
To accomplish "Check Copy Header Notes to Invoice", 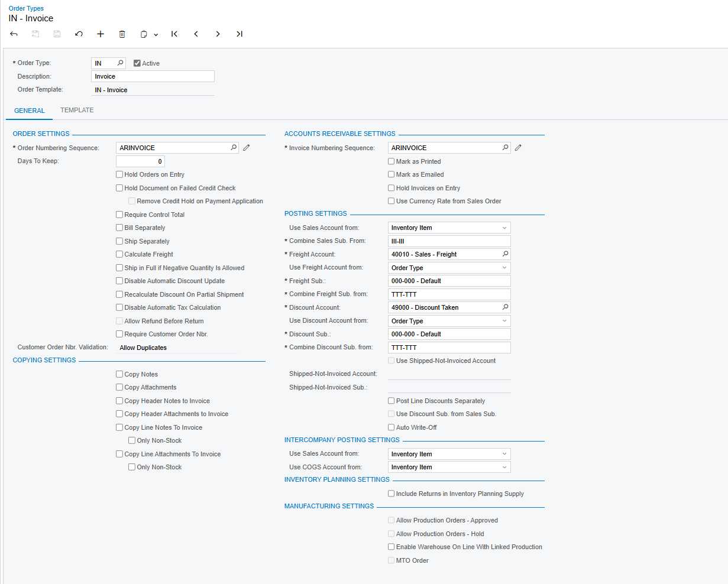I will tap(119, 401).
